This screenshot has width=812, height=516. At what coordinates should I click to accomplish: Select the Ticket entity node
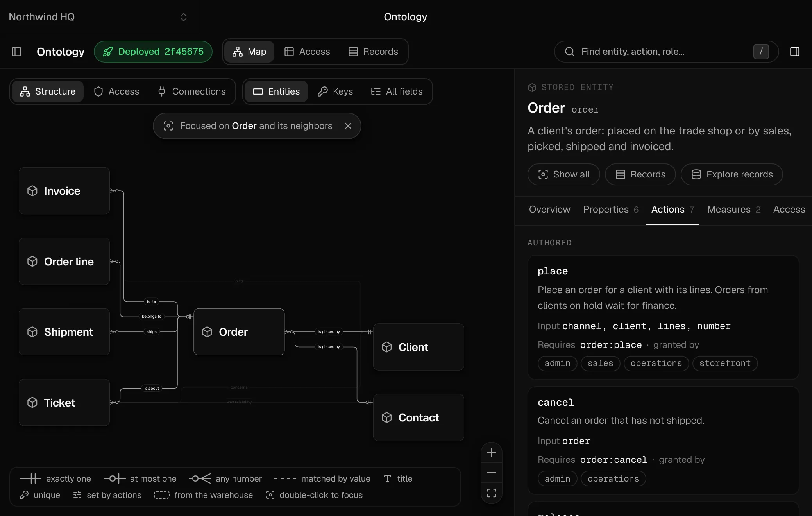64,402
